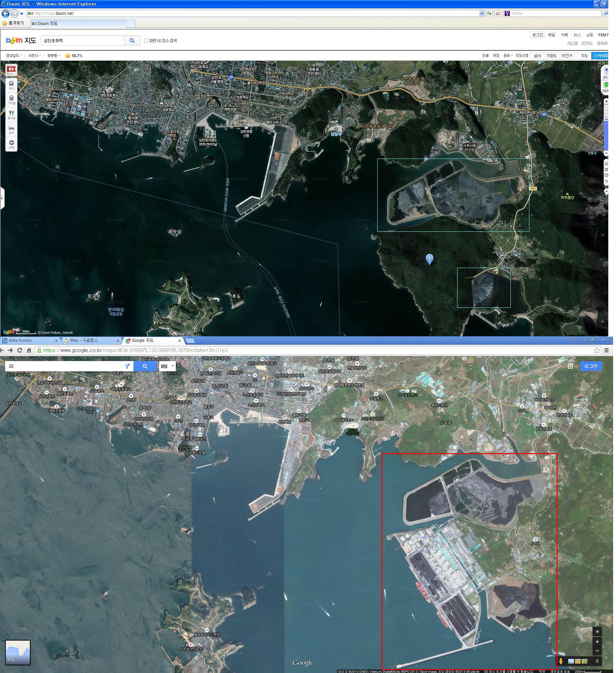Click the Daum 지도 logo
616x673 pixels.
click(x=21, y=41)
